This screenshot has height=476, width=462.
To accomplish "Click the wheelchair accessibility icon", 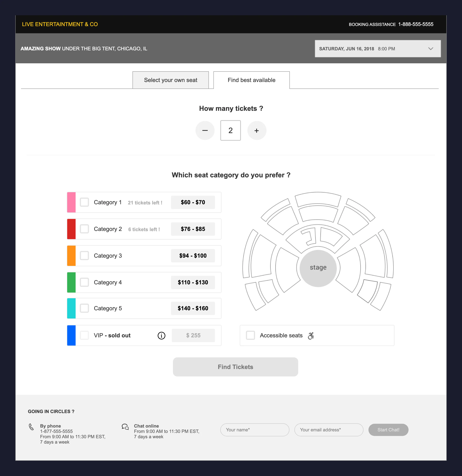I will [311, 335].
